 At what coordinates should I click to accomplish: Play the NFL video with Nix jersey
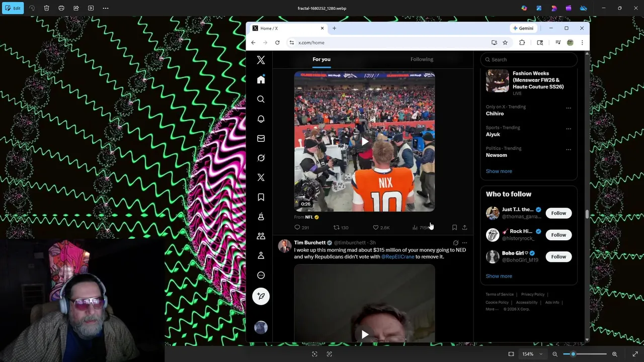click(365, 142)
